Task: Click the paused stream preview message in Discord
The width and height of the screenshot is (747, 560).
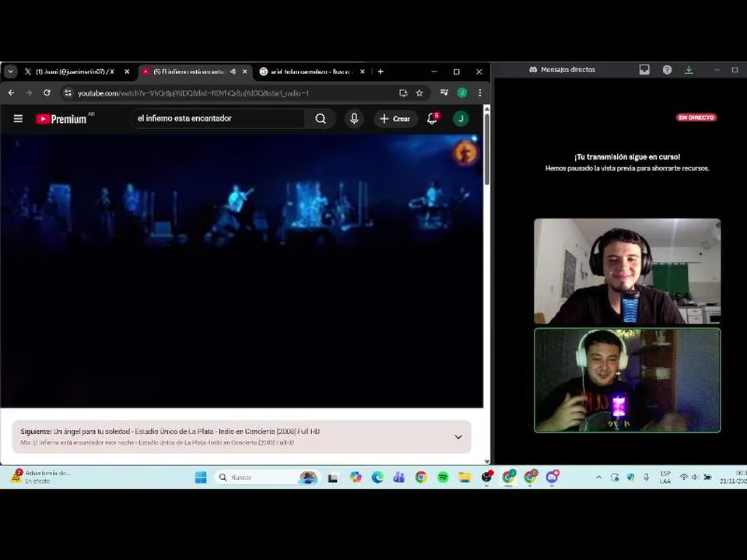Action: tap(627, 163)
